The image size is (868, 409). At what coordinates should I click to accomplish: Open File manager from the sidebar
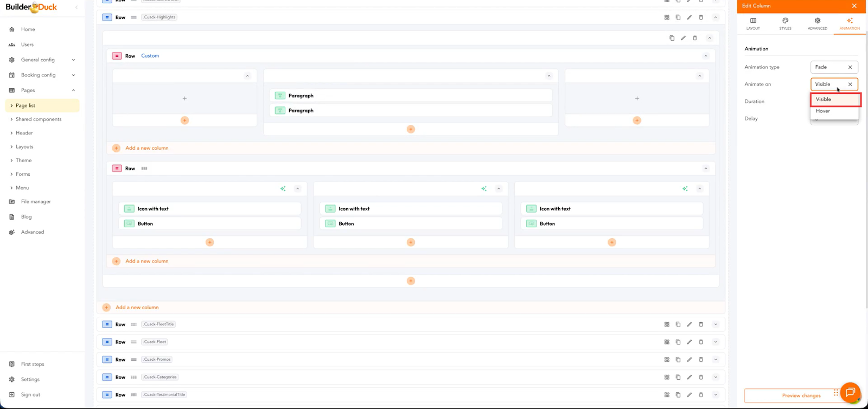click(x=36, y=202)
